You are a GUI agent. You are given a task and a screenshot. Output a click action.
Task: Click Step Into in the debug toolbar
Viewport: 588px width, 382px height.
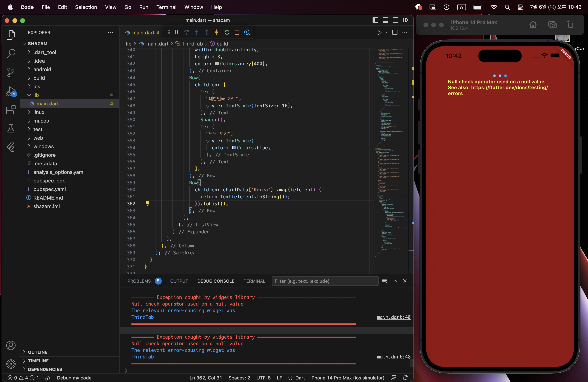click(x=197, y=32)
